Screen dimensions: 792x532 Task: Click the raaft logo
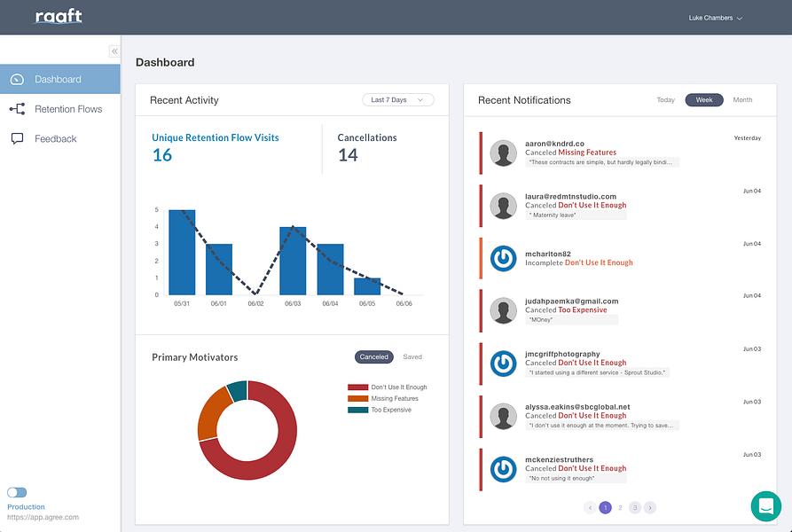point(59,17)
